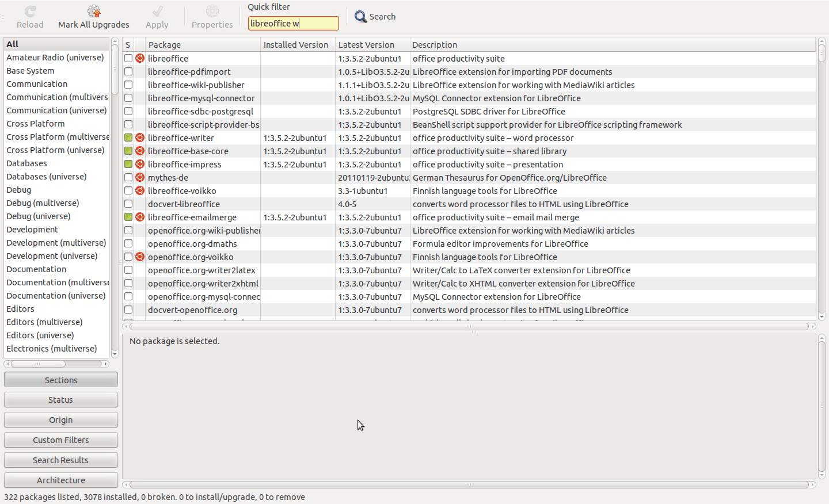Click the sections list vertical scrollbar

tap(115, 197)
